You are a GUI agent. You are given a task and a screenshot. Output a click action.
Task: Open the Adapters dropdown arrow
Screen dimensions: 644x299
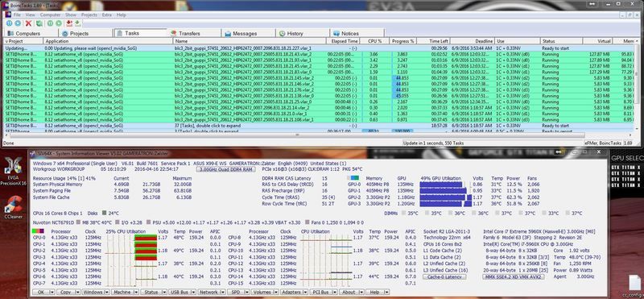tap(305, 292)
